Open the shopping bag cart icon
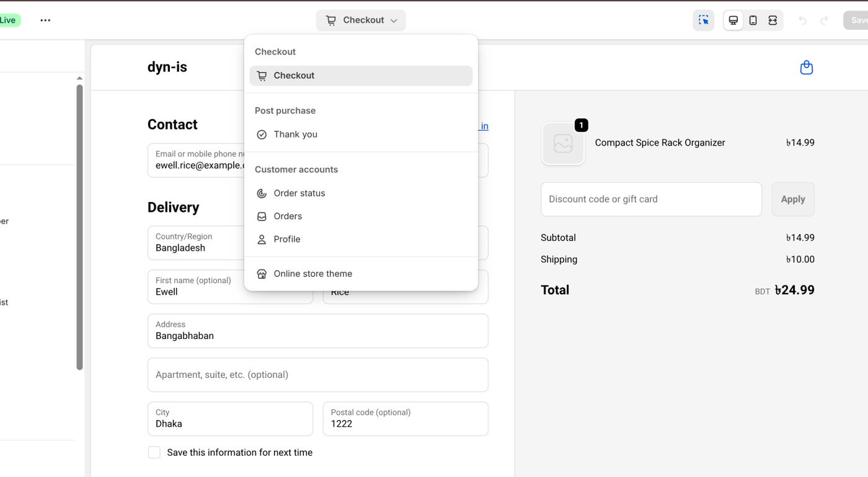The width and height of the screenshot is (868, 477). tap(806, 68)
